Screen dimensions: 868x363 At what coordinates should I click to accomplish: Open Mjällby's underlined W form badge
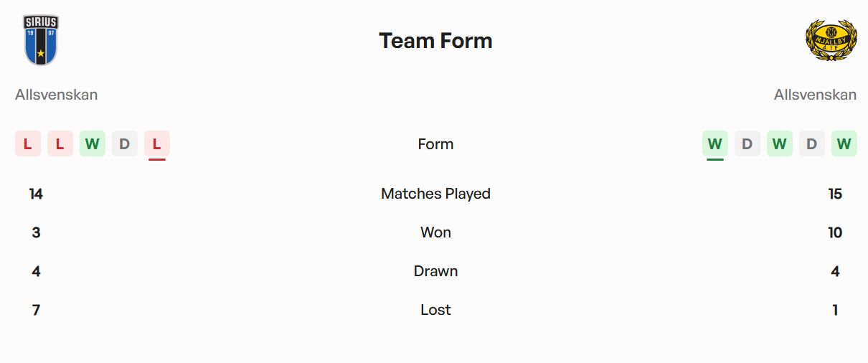coord(715,144)
